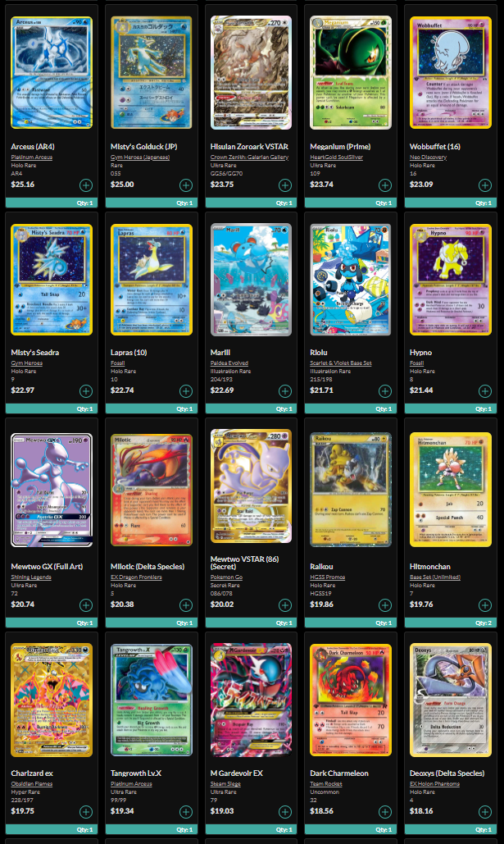This screenshot has height=844, width=504.
Task: Click plus icon for Mewtwo GX (Full Art)
Action: [86, 605]
